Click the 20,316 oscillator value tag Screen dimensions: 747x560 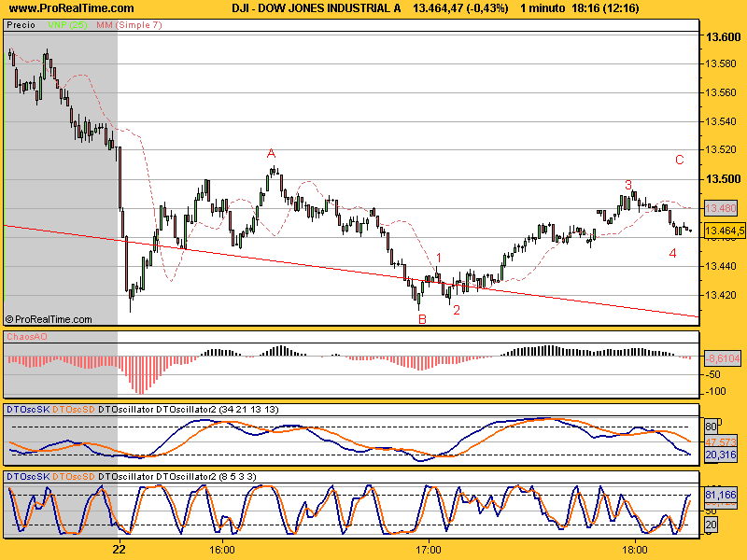(720, 455)
